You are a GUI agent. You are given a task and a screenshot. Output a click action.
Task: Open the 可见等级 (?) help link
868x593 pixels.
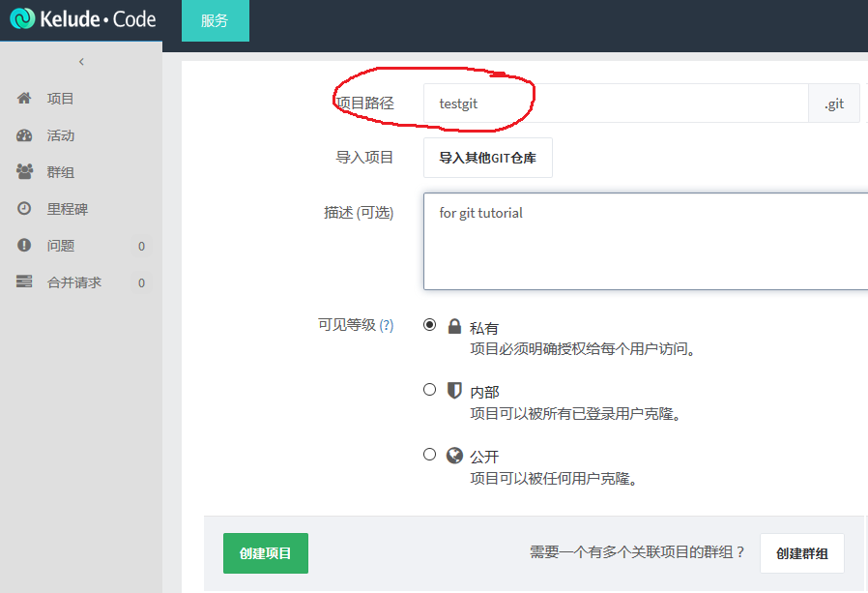[387, 325]
